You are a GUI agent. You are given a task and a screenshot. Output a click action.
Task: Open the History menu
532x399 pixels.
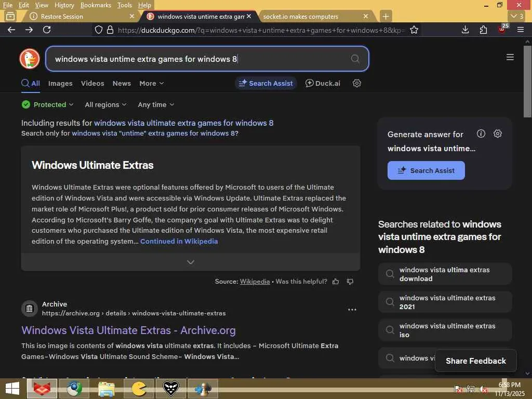[x=64, y=5]
